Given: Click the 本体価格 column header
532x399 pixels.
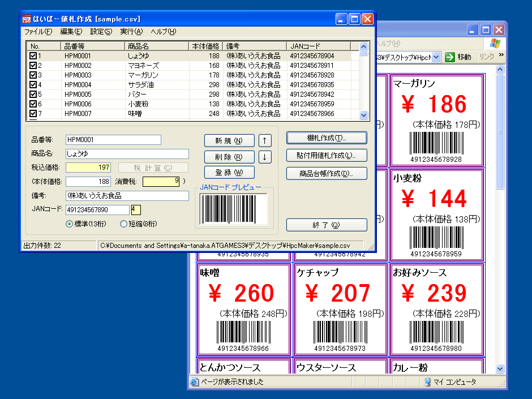Looking at the screenshot, I should (x=205, y=46).
